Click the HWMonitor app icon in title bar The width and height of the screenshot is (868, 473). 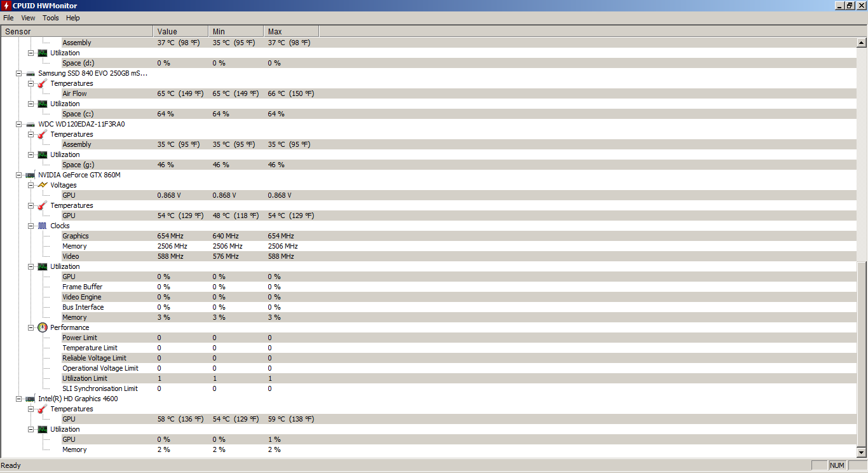(x=6, y=6)
